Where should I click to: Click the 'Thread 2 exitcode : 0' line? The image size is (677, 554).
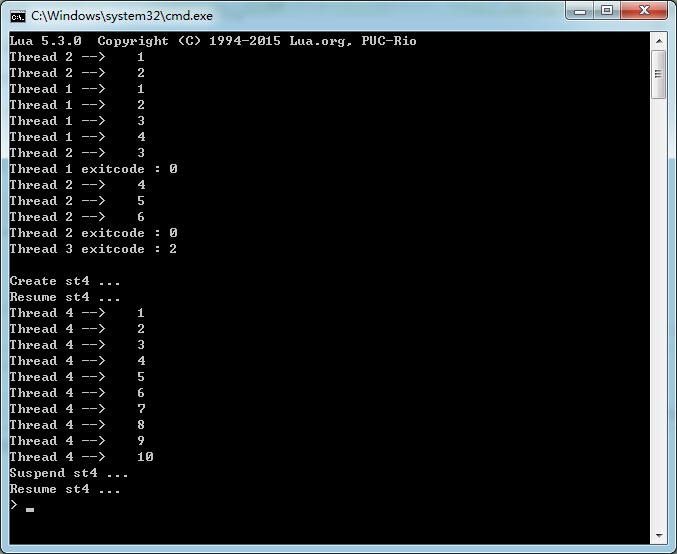[x=93, y=233]
